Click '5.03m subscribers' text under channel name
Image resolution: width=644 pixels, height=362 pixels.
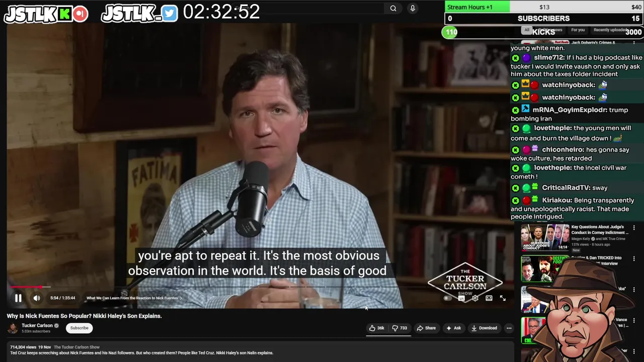37,332
